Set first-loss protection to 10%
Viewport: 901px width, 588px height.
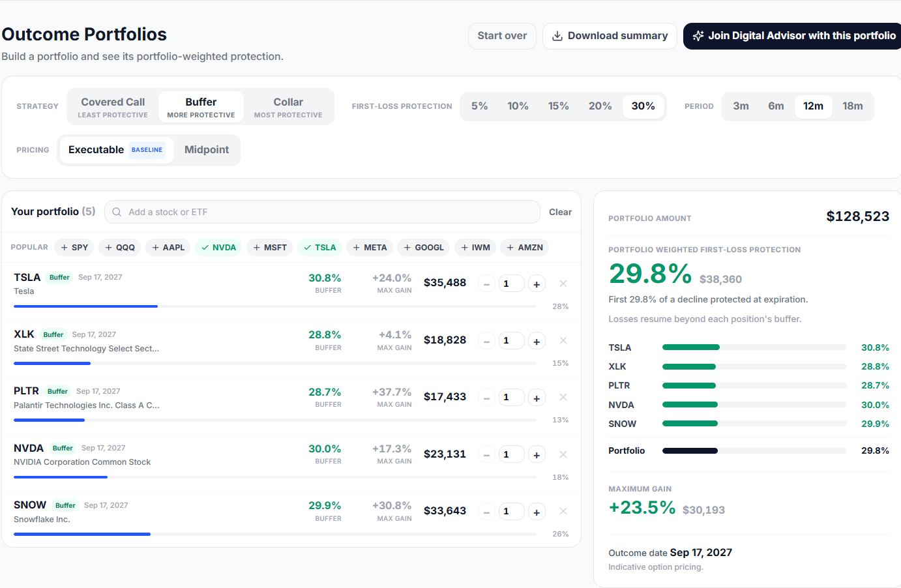[x=518, y=106]
